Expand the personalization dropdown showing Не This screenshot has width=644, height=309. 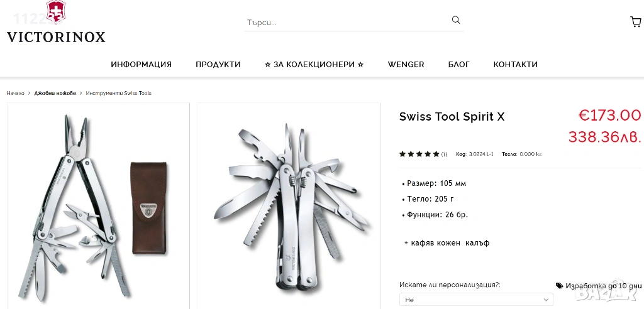pos(476,300)
